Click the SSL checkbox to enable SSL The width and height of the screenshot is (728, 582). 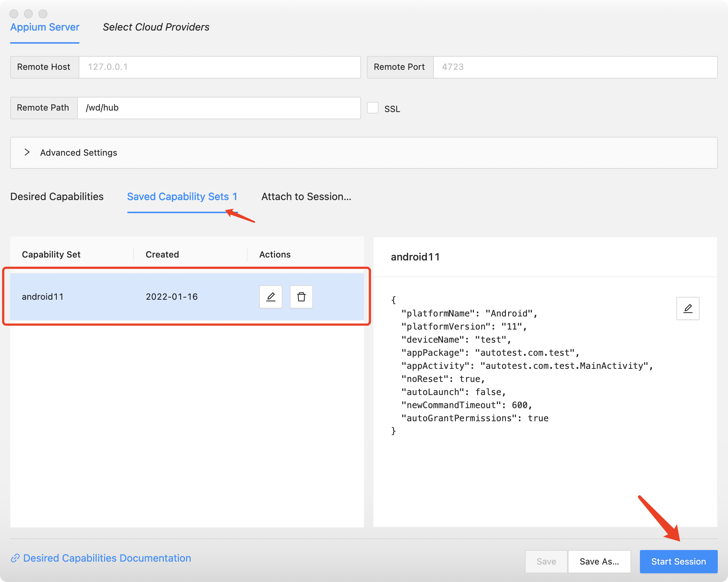click(x=373, y=108)
